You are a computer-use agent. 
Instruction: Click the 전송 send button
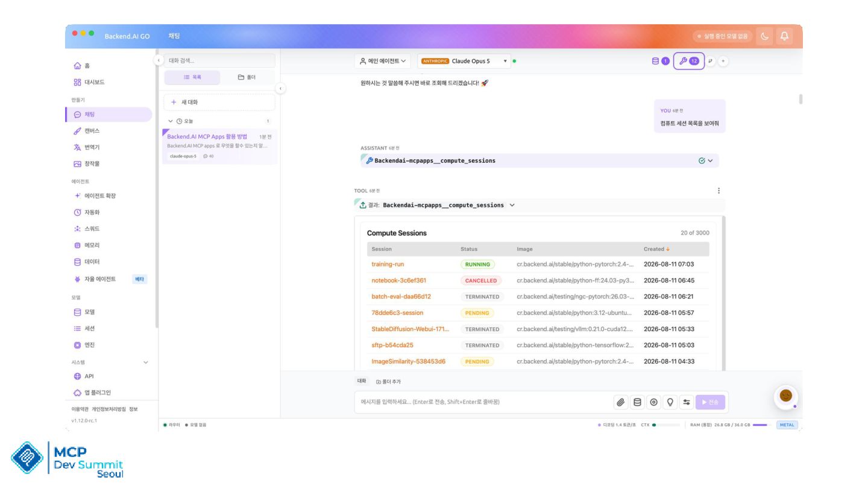[x=710, y=402]
